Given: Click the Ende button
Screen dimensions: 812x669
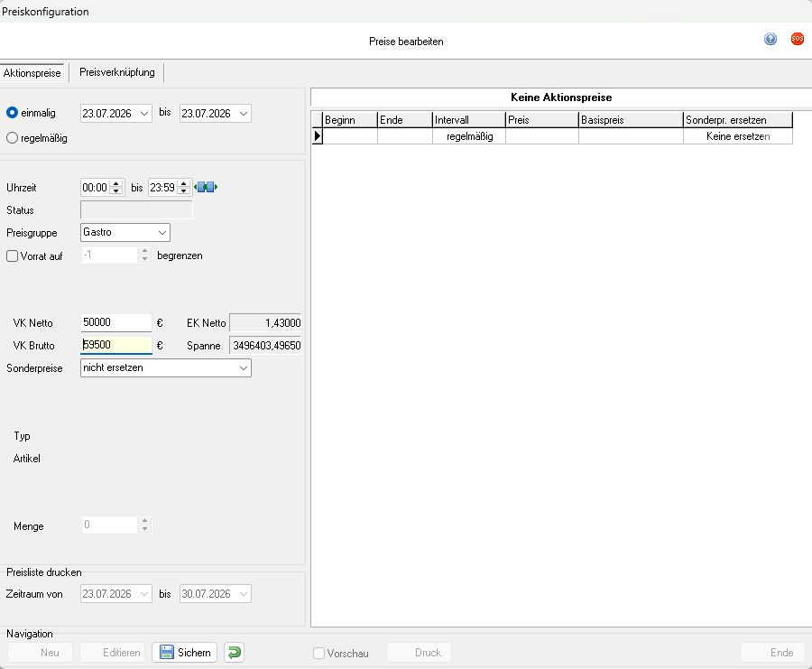Looking at the screenshot, I should 772,653.
